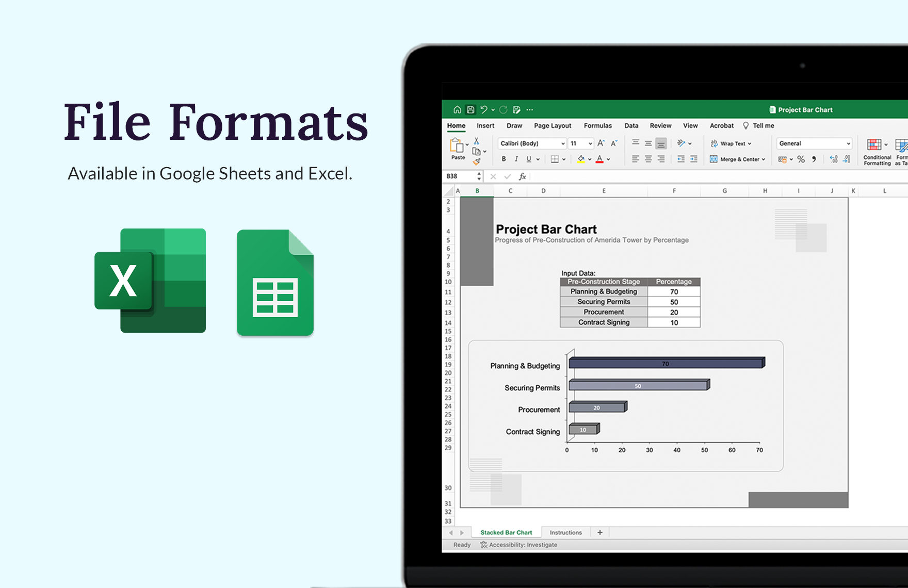Click the text orientation icon
The height and width of the screenshot is (588, 908).
coord(681,143)
